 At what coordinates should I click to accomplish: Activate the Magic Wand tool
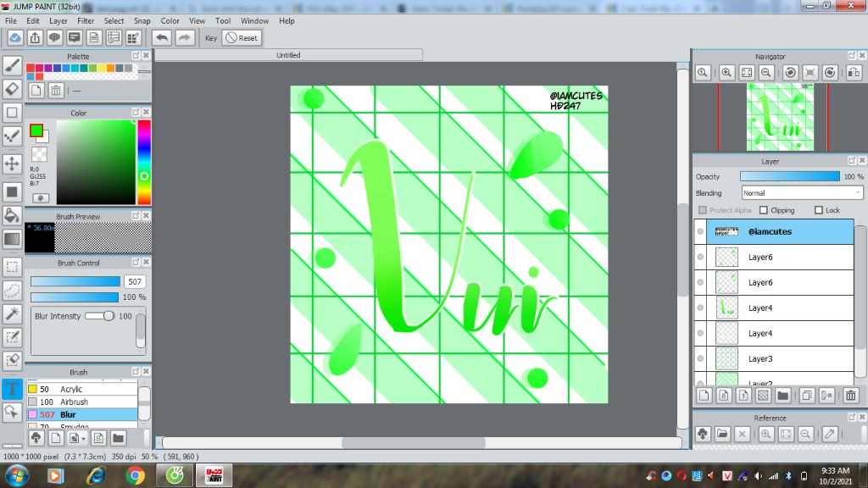click(x=12, y=313)
